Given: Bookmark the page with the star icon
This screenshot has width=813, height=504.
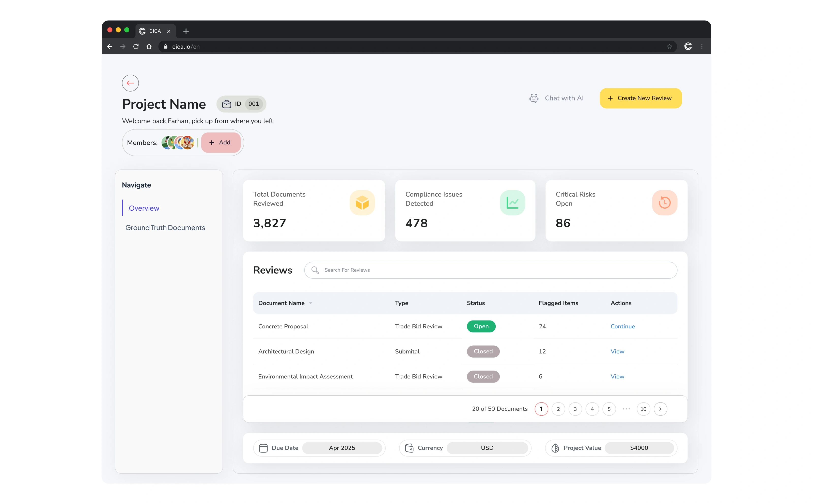Looking at the screenshot, I should (669, 47).
